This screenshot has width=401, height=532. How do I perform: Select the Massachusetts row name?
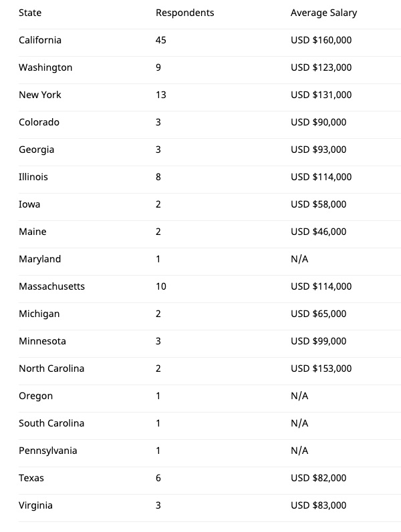tap(51, 286)
